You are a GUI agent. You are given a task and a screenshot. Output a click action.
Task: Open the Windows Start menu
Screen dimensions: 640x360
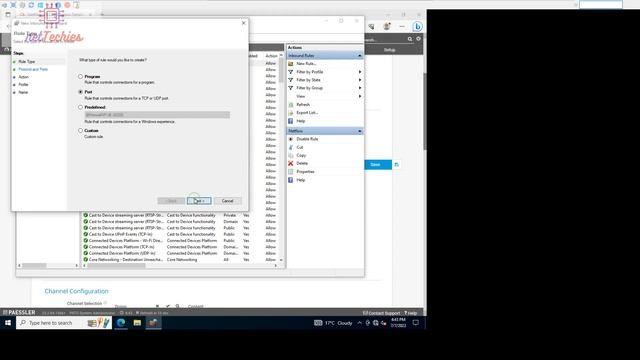8,323
